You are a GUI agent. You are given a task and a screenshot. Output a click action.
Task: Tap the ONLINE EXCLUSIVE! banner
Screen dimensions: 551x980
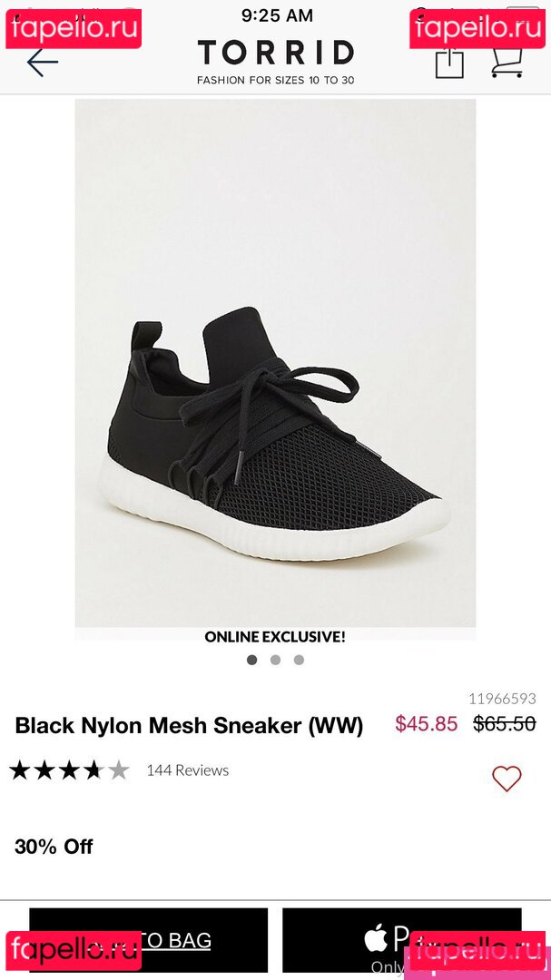click(x=275, y=637)
